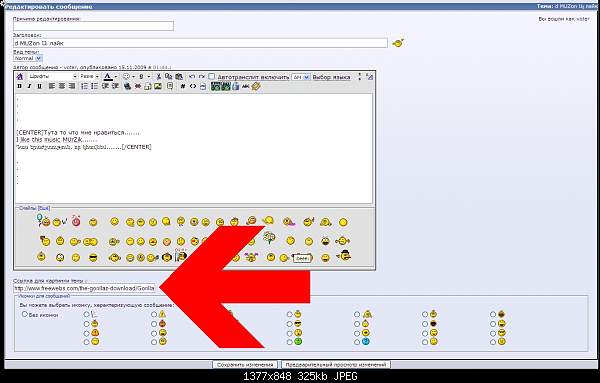Click preview changes button
Screen dimensions: 600x383
pos(336,365)
